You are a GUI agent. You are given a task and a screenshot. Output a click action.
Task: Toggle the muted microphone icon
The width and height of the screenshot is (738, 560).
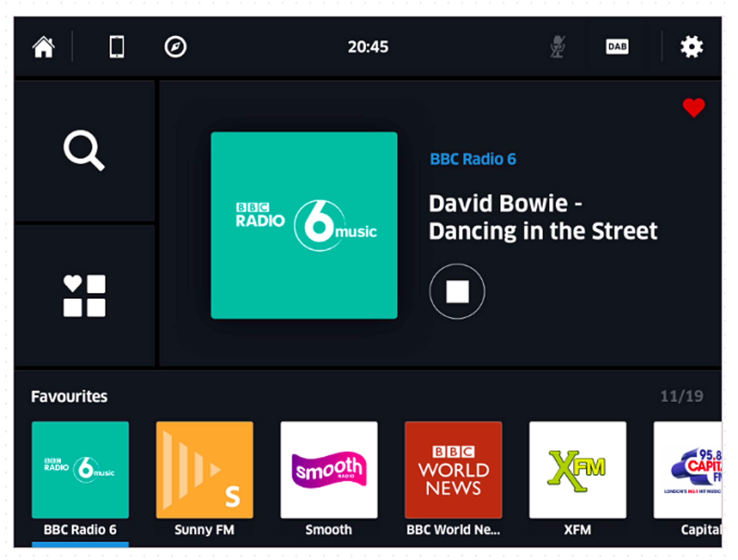(557, 47)
